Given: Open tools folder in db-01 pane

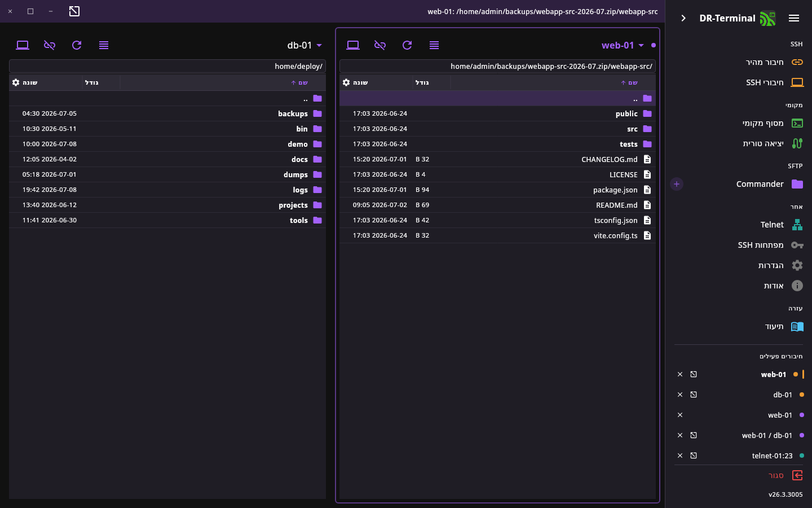Looking at the screenshot, I should click(167, 220).
